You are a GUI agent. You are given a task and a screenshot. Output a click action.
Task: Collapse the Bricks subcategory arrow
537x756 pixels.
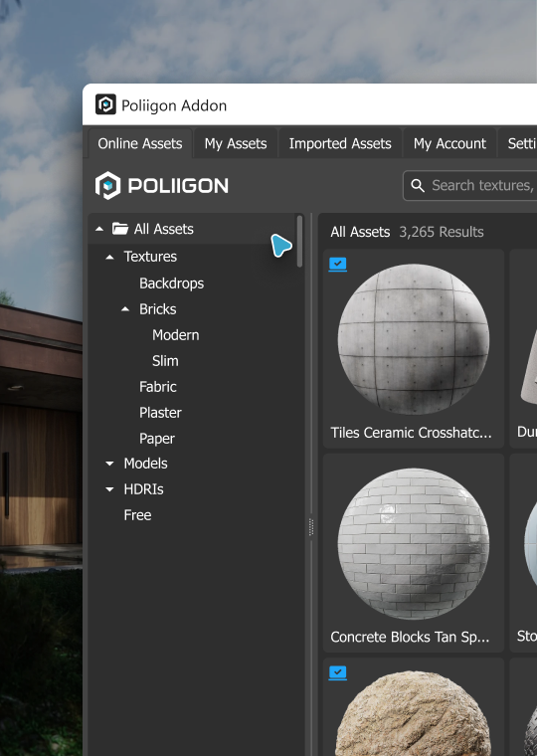[125, 309]
